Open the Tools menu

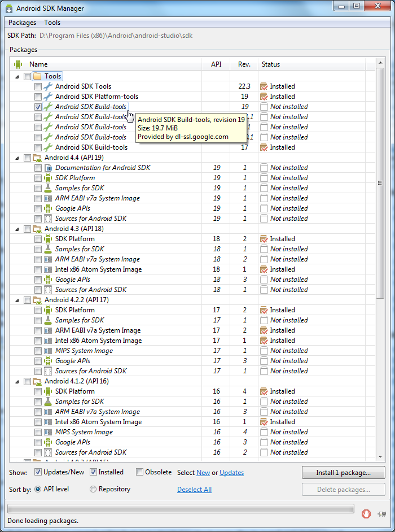(x=52, y=23)
